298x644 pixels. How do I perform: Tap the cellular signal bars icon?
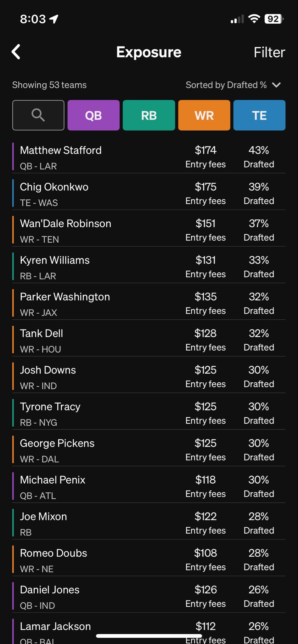(237, 19)
